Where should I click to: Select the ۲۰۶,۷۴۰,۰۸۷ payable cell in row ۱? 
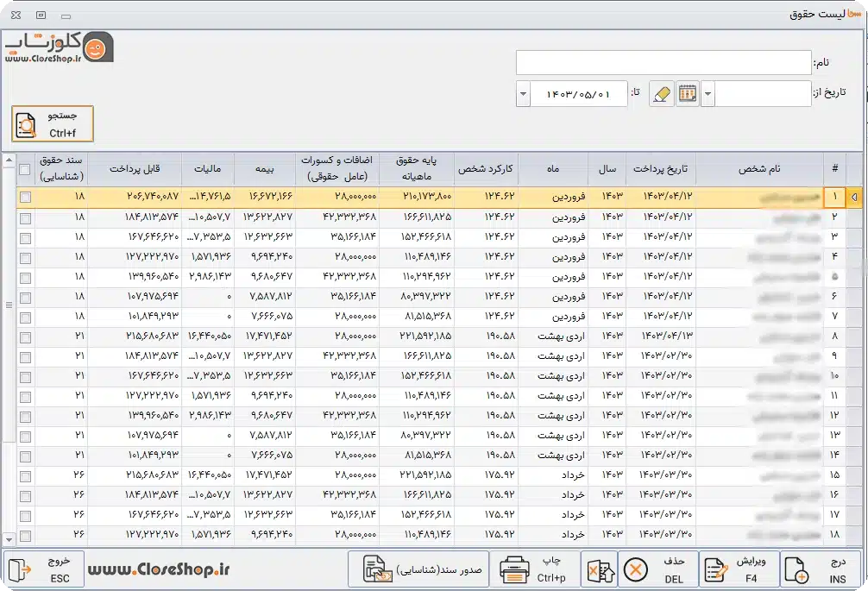pos(135,197)
